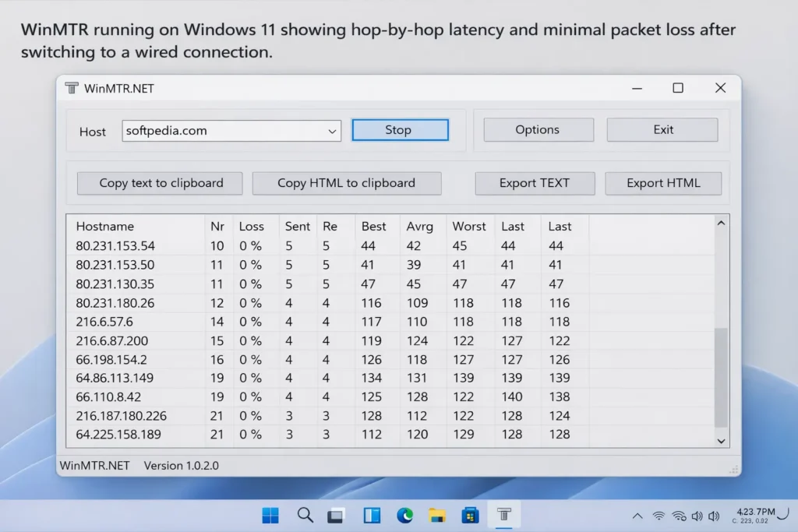The image size is (798, 532).
Task: Click Nr value 16 in 66.198.154.2 row
Action: [x=217, y=360]
